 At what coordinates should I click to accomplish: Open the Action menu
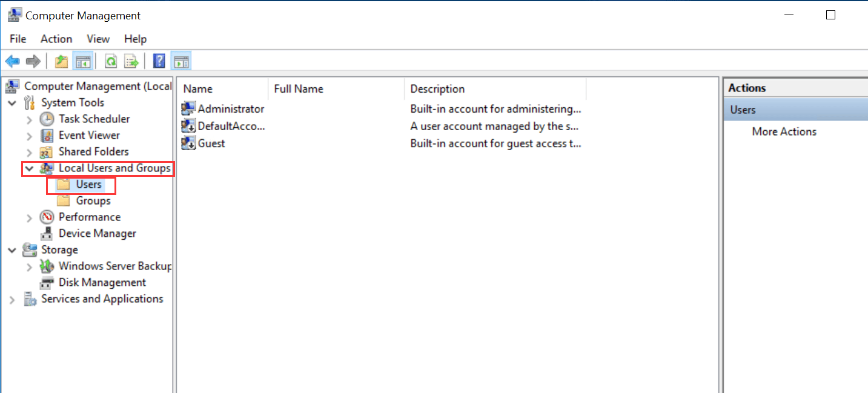click(x=56, y=39)
